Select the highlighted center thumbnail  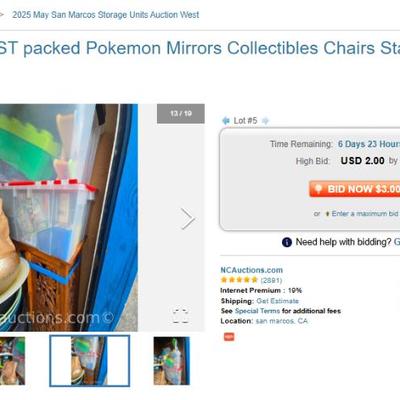(90, 361)
